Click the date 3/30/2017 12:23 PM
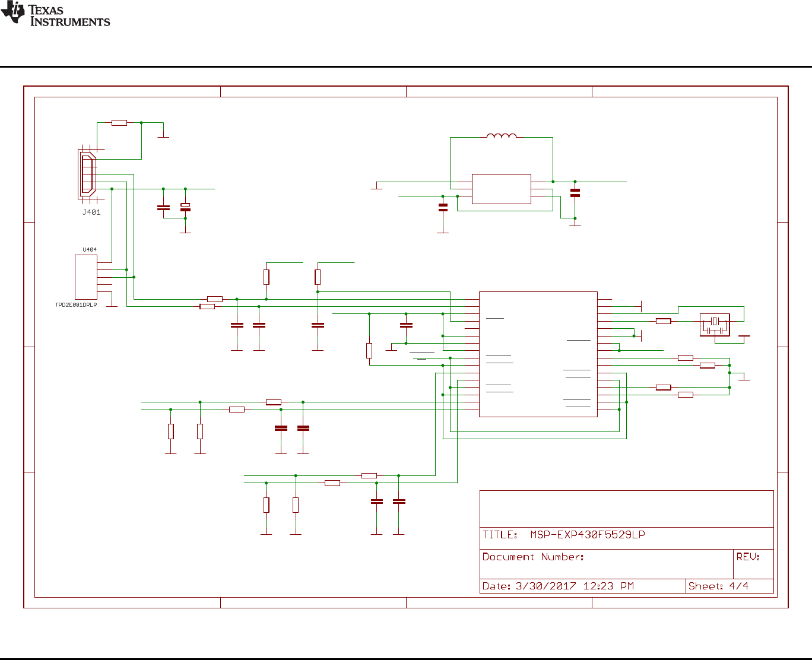This screenshot has height=660, width=812. pyautogui.click(x=575, y=586)
